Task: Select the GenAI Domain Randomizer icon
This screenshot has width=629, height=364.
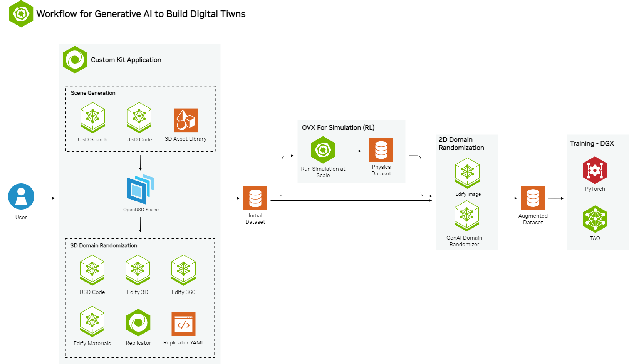Action: coord(466,216)
